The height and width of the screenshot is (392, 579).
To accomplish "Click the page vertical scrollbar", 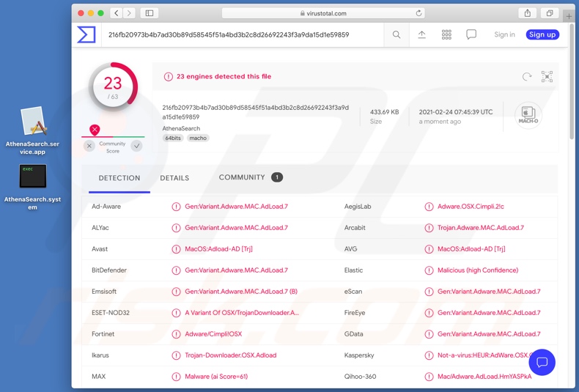I will click(572, 81).
